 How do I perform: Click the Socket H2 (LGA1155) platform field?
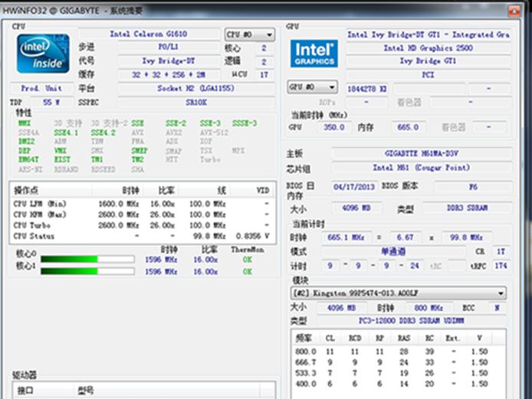pyautogui.click(x=196, y=89)
